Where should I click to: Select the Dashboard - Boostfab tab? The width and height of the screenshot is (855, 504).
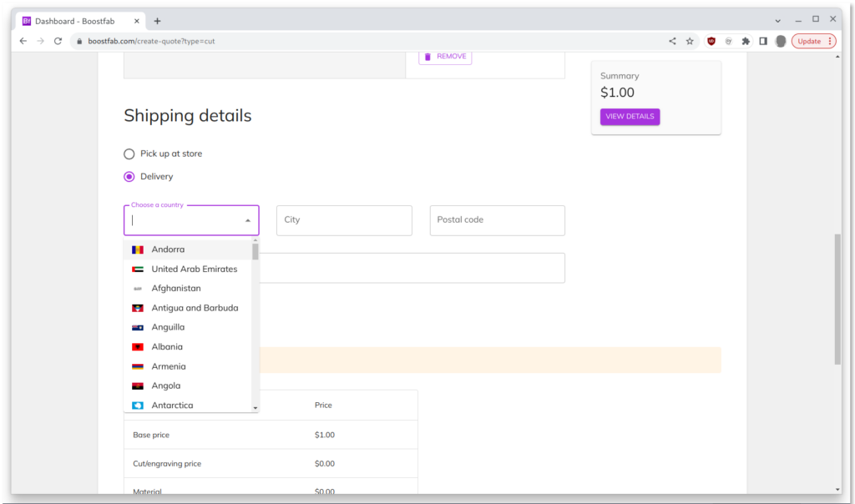tap(81, 21)
